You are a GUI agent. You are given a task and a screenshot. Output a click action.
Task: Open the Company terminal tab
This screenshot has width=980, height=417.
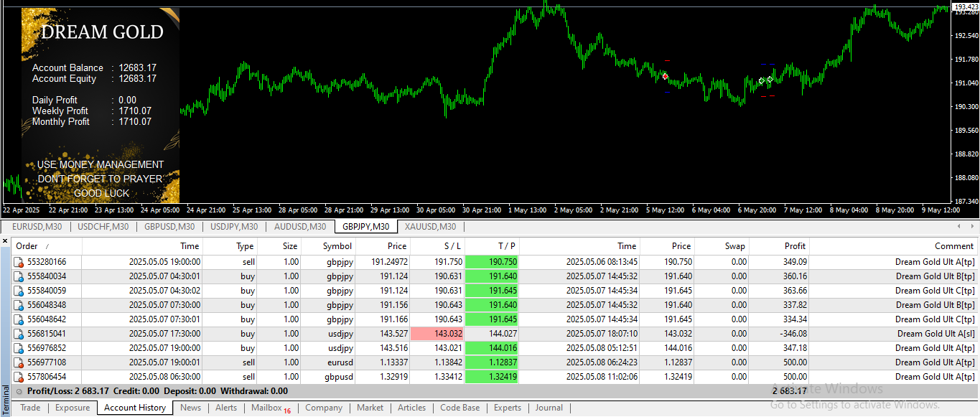click(324, 408)
